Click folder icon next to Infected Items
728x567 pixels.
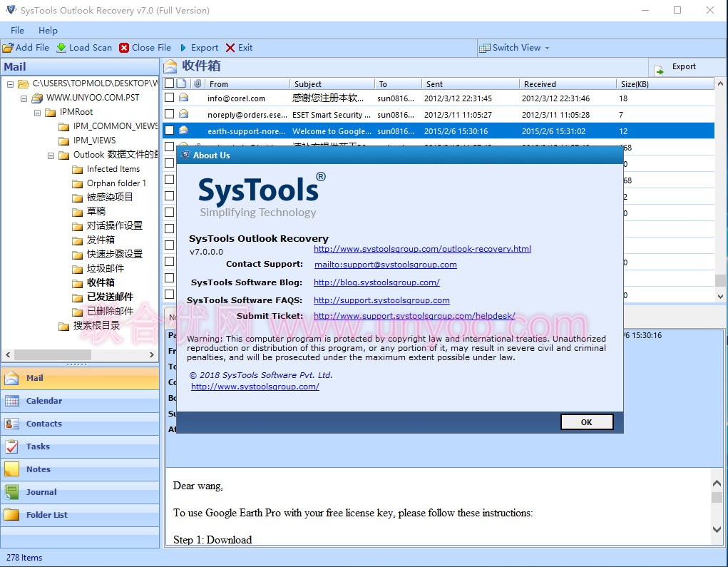[x=78, y=170]
